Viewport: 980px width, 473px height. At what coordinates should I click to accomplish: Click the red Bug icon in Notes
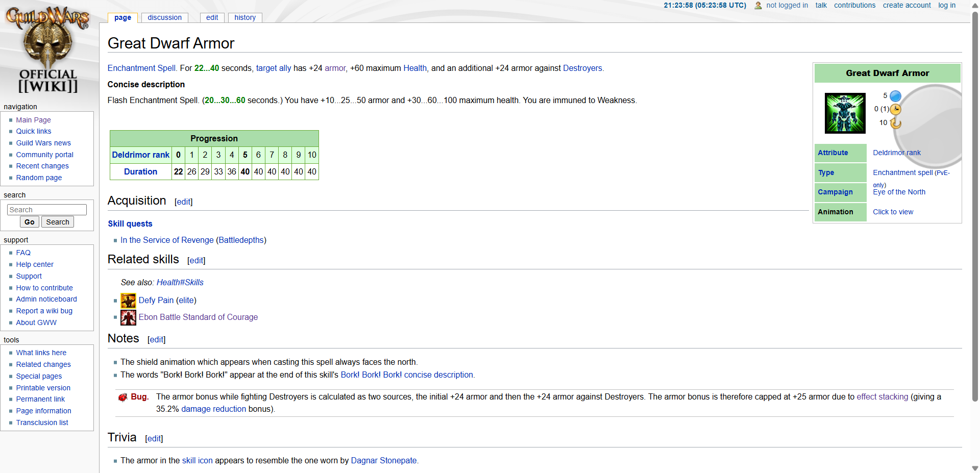[x=122, y=397]
